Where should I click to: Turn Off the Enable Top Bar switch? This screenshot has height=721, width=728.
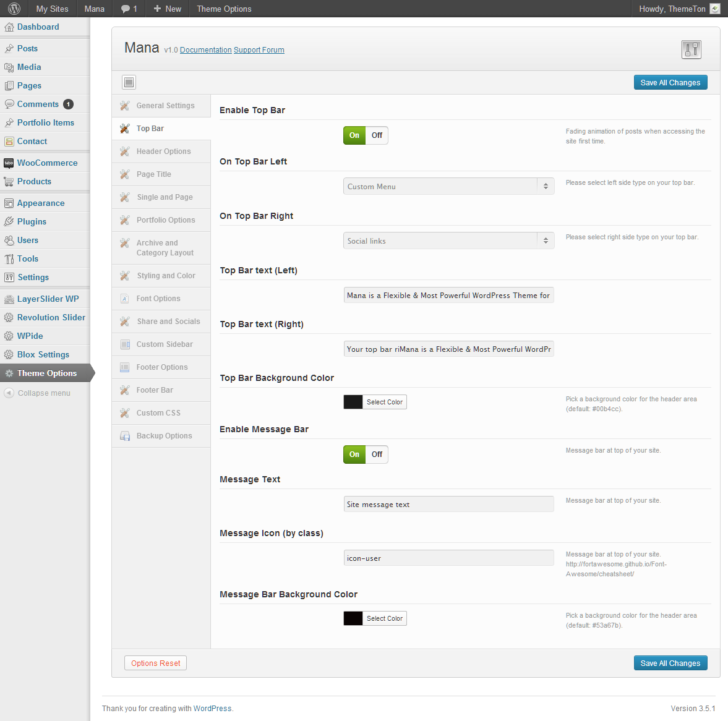pyautogui.click(x=377, y=135)
